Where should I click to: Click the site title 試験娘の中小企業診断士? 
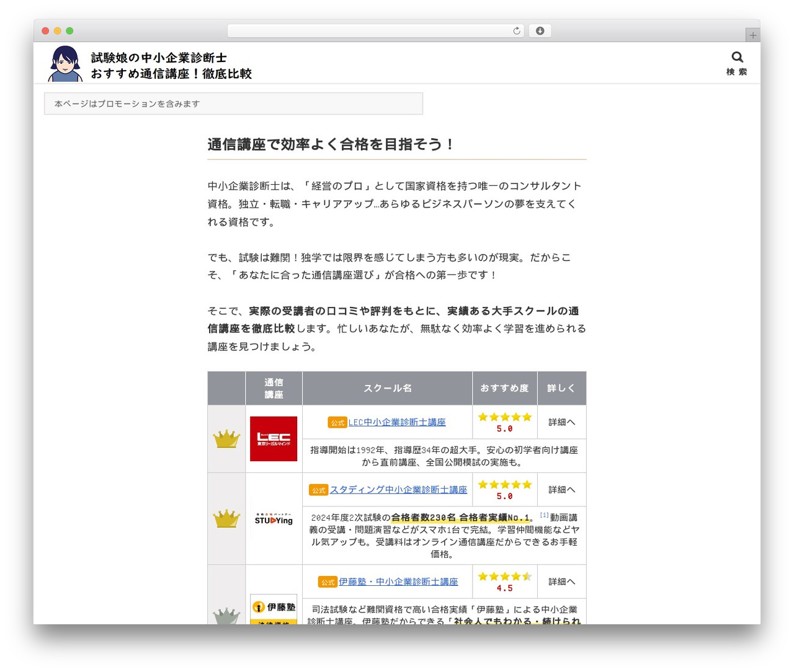pyautogui.click(x=159, y=58)
